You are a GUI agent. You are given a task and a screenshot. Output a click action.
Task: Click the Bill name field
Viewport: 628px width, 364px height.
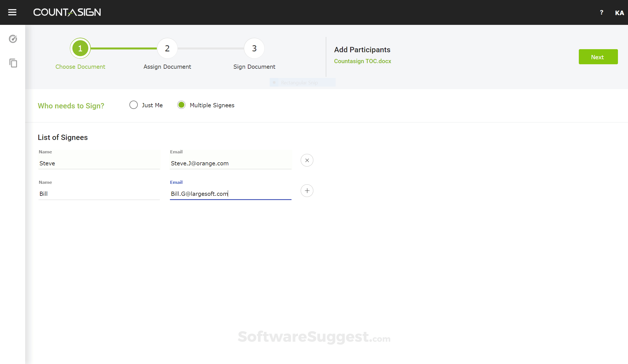click(x=99, y=194)
